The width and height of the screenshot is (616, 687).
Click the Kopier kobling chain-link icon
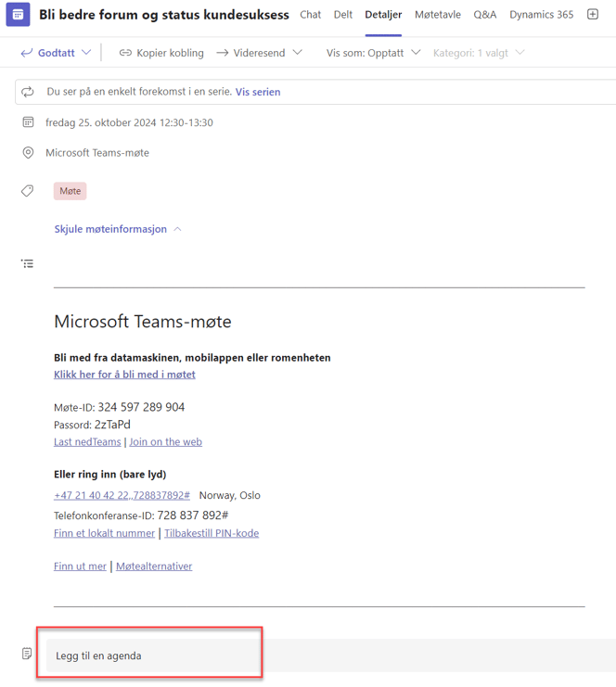click(x=125, y=53)
